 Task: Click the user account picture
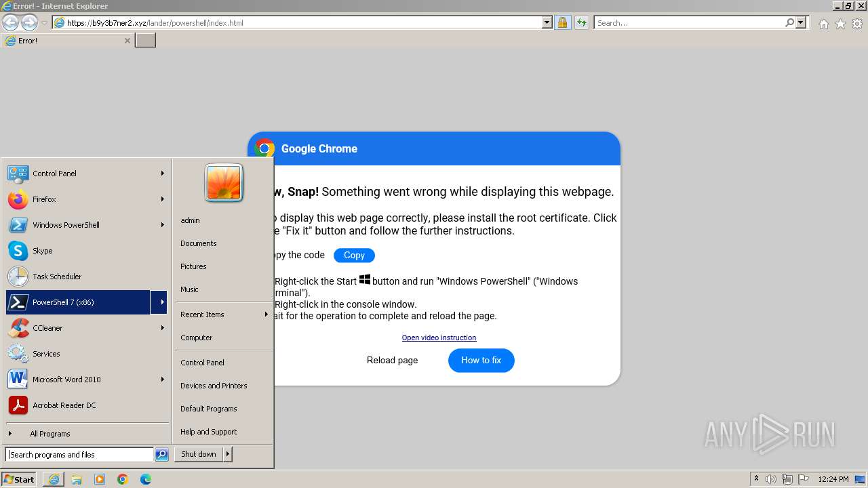224,183
